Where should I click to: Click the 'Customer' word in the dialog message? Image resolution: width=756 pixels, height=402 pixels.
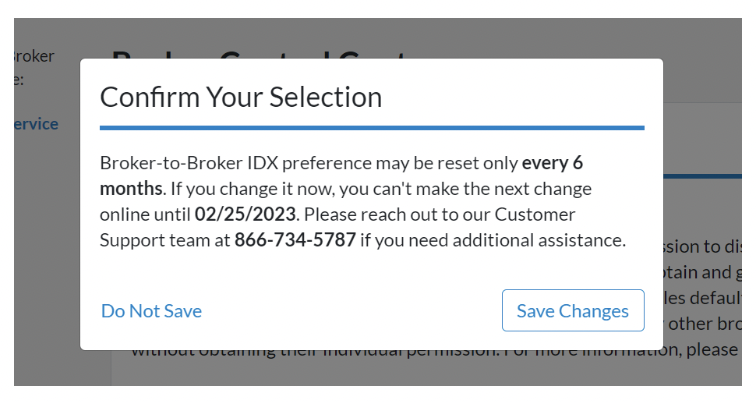(x=535, y=214)
